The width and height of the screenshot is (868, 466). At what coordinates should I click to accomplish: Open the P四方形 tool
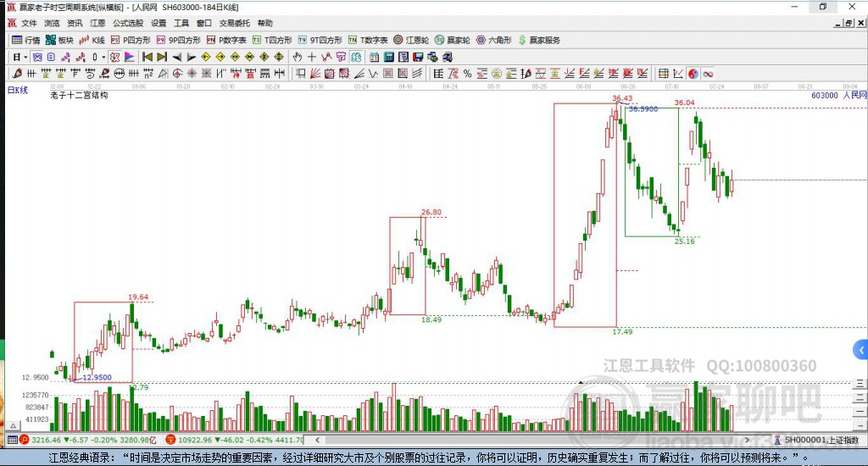click(x=131, y=40)
